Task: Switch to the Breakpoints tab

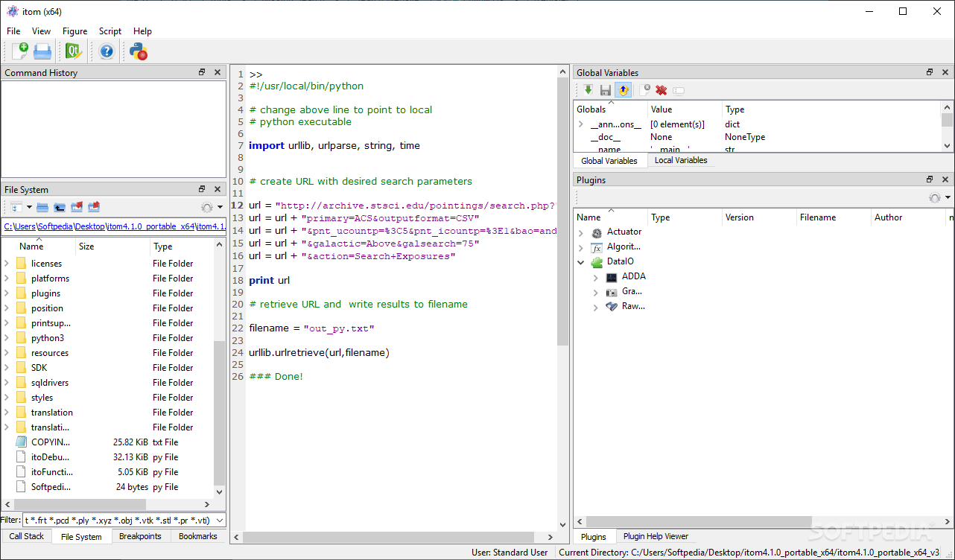Action: click(x=140, y=536)
